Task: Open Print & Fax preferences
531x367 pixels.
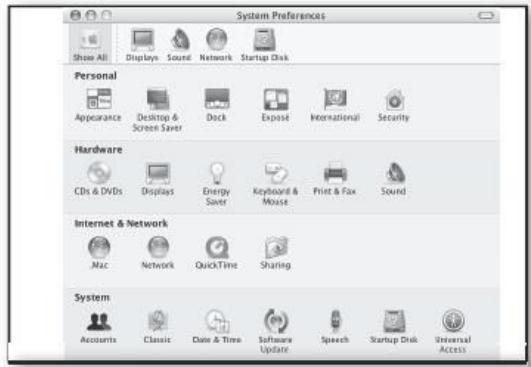Action: 335,179
